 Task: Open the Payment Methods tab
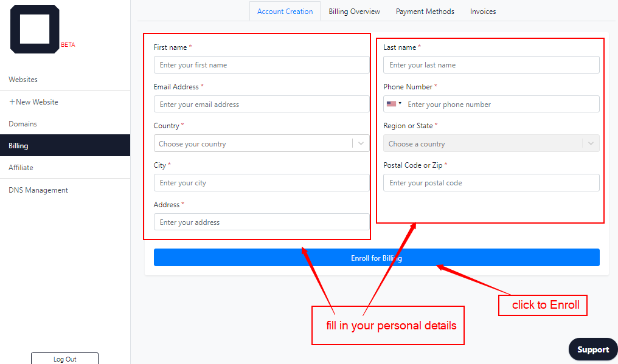coord(425,12)
